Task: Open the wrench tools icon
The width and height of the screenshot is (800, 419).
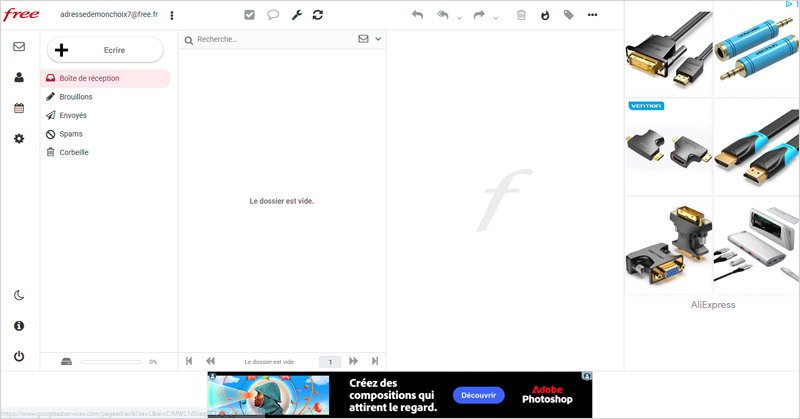Action: coord(296,15)
